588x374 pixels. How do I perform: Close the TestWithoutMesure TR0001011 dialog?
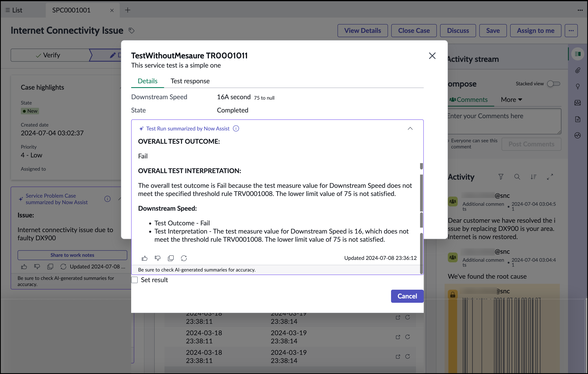pos(432,56)
